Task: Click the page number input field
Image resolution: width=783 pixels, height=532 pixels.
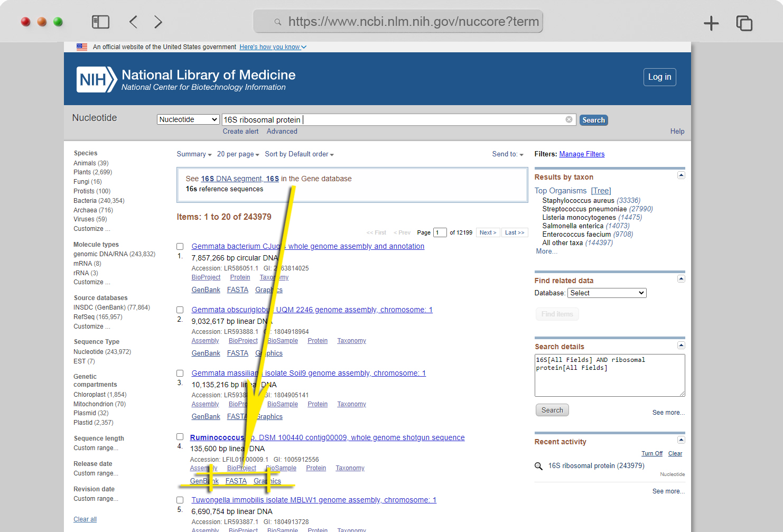Action: [440, 232]
